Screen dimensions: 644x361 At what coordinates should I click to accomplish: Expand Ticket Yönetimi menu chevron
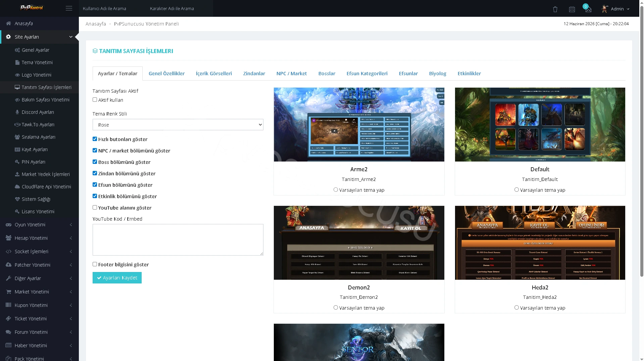point(71,319)
